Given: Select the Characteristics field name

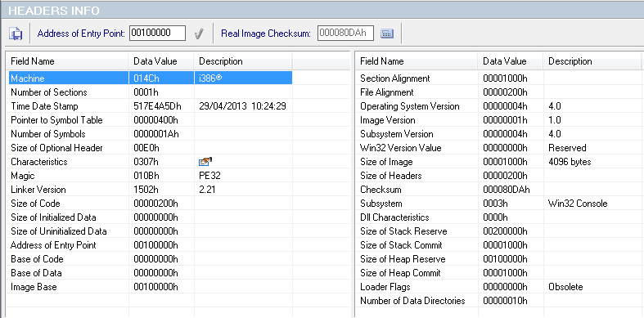Looking at the screenshot, I should [39, 162].
